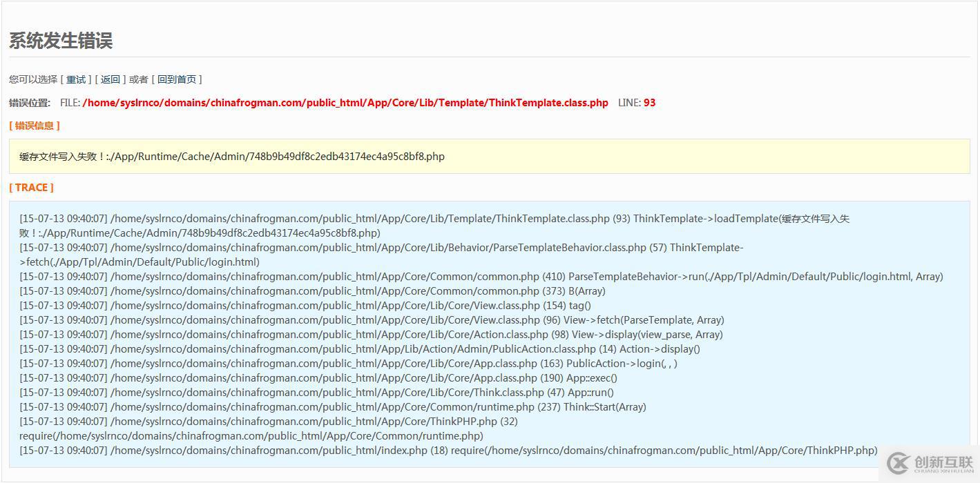Open the 回到首页 home link
The image size is (980, 483).
177,79
